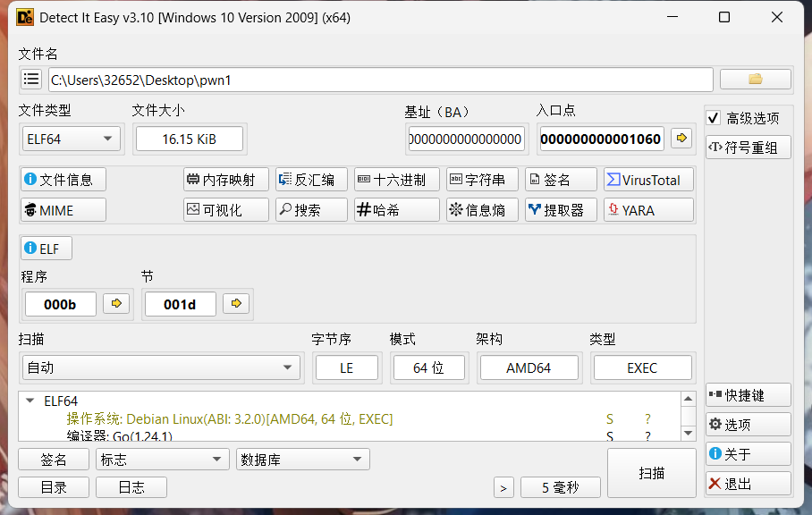Click the file size 16.15 KiB field
812x515 pixels.
click(189, 139)
